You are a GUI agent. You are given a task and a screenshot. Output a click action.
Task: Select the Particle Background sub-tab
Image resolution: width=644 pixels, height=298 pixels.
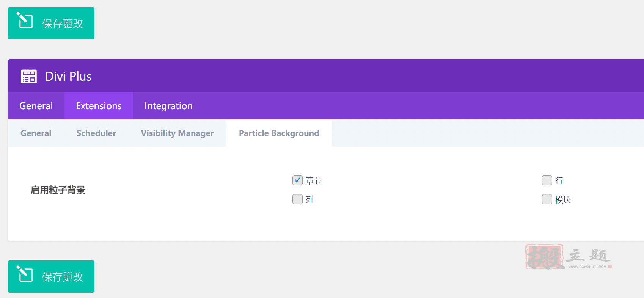(279, 133)
